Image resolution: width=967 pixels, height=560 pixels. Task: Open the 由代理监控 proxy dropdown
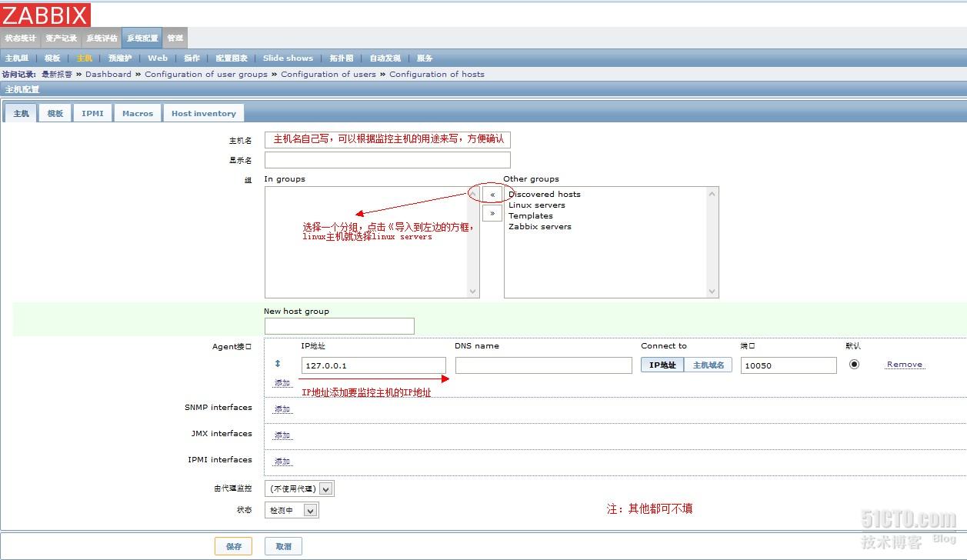click(x=299, y=488)
